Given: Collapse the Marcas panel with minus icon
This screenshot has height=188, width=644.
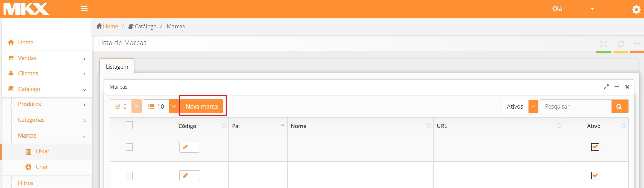Looking at the screenshot, I should (x=617, y=87).
